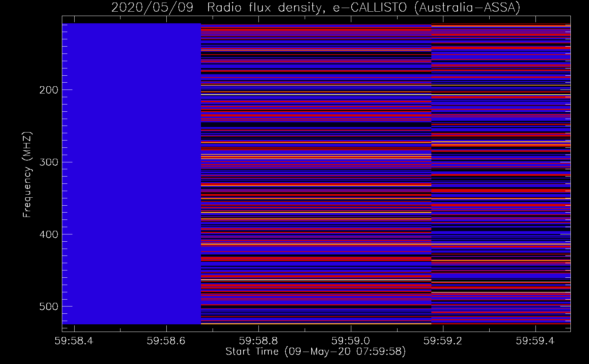This screenshot has height=364, width=589.
Task: Click the 59:59.2 time tick label
Action: (x=443, y=341)
